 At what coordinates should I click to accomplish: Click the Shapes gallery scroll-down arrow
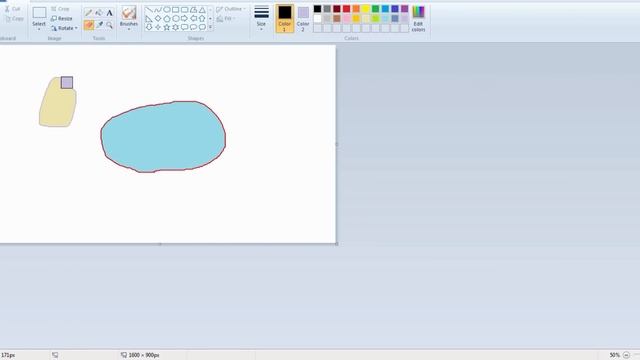210,19
